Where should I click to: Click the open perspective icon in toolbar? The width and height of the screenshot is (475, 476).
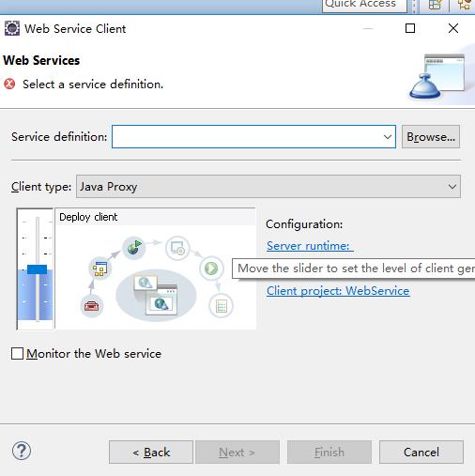coord(435,5)
